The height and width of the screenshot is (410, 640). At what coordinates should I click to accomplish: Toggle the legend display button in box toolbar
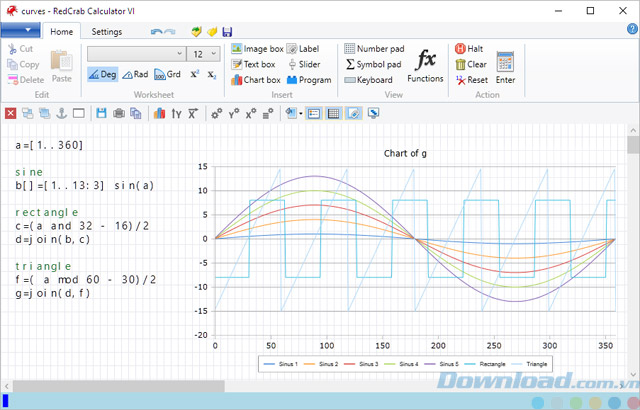[313, 113]
